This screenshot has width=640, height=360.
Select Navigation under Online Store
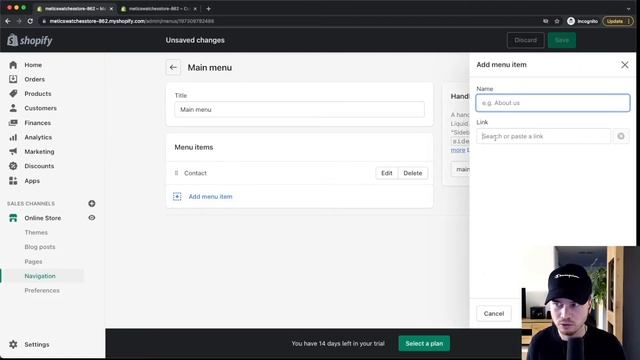coord(40,276)
